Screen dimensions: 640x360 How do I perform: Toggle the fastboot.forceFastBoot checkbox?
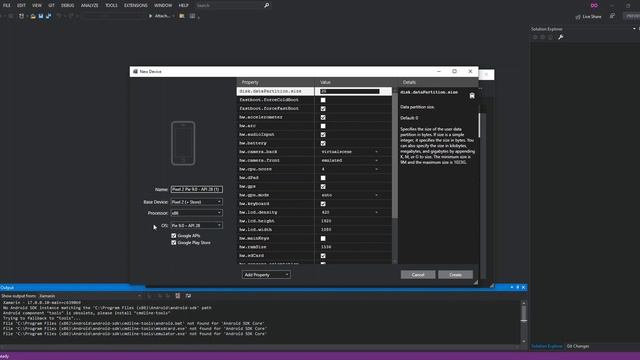(323, 109)
